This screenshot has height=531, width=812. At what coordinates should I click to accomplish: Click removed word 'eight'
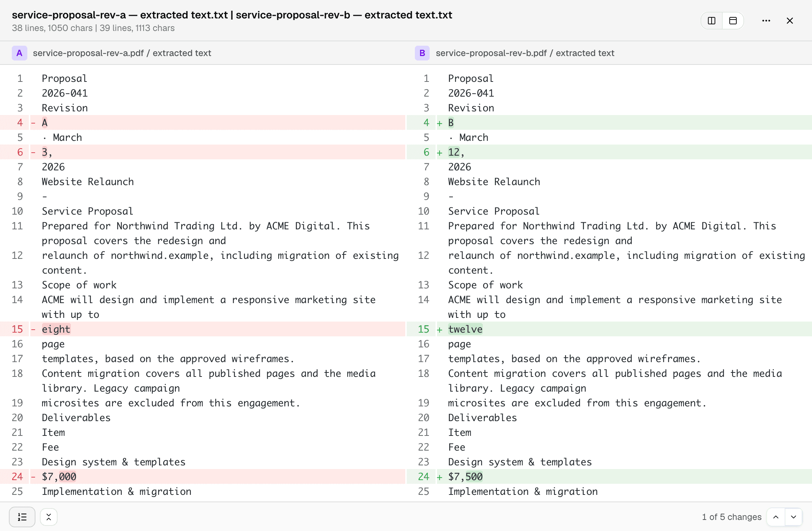(56, 329)
